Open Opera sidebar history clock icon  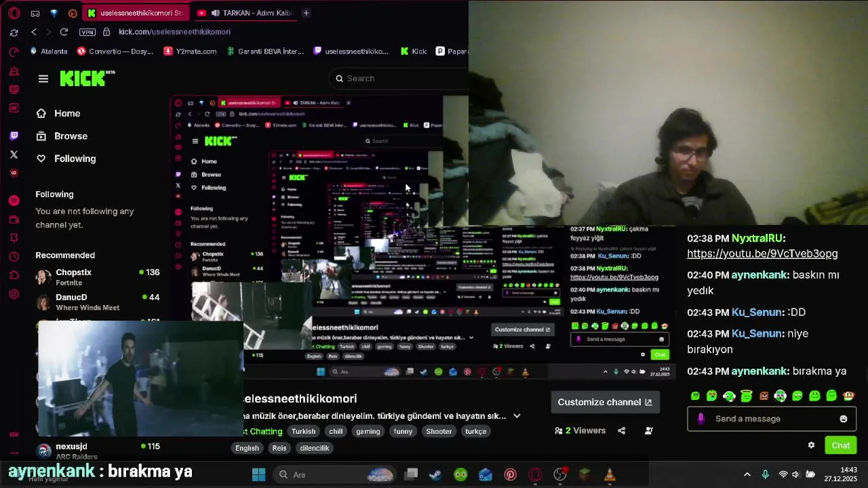(14, 256)
